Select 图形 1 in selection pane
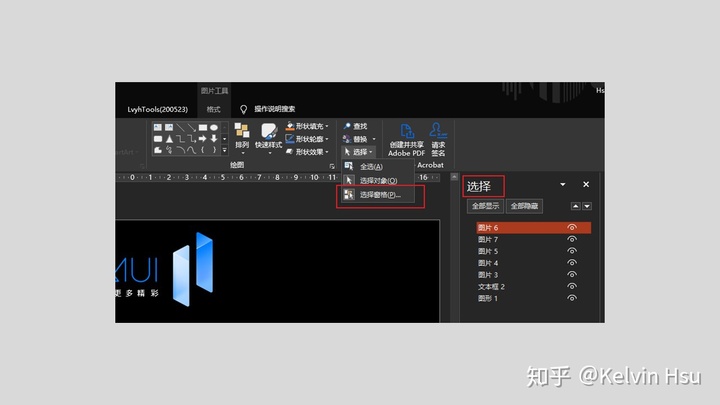Viewport: 720px width, 405px height. click(x=488, y=298)
